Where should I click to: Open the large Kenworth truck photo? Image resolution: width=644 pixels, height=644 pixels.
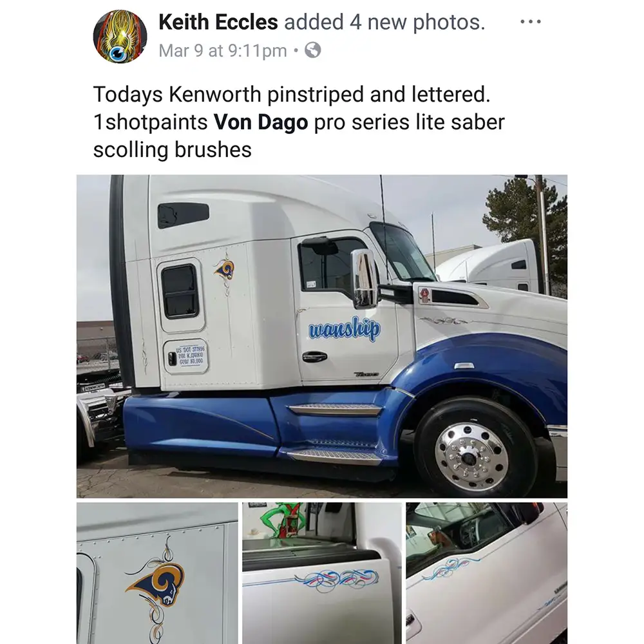pyautogui.click(x=322, y=335)
